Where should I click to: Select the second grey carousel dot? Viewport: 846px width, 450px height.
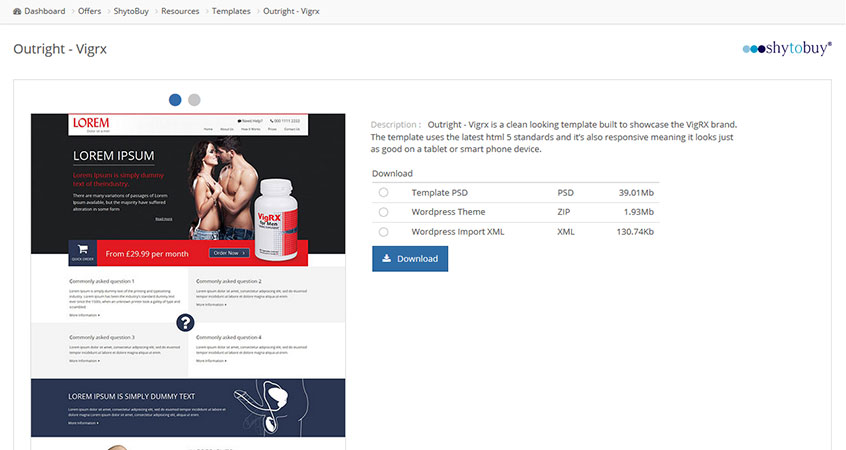[x=194, y=100]
